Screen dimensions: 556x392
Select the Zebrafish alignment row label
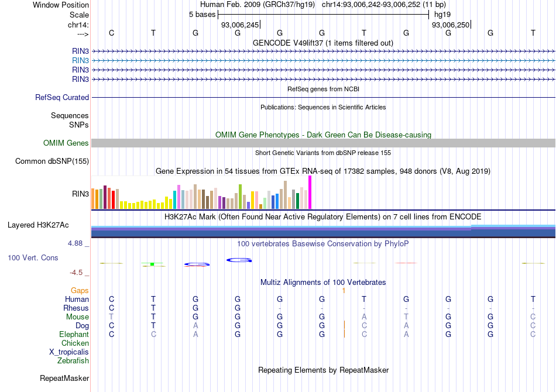[73, 361]
